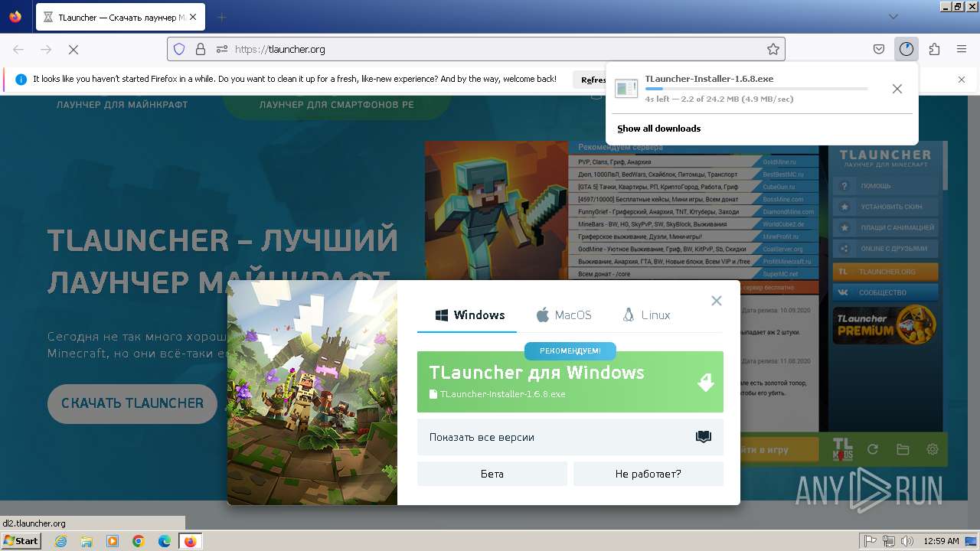
Task: Switch to the Linux tab
Action: click(647, 315)
